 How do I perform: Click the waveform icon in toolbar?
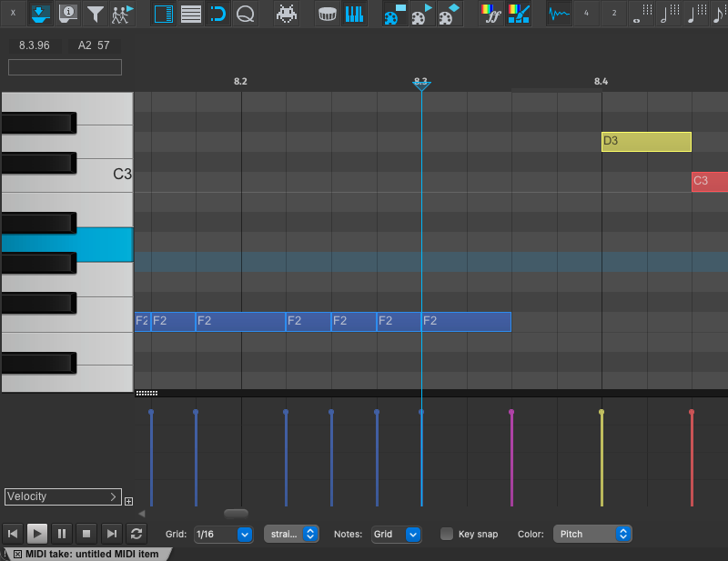coord(560,14)
